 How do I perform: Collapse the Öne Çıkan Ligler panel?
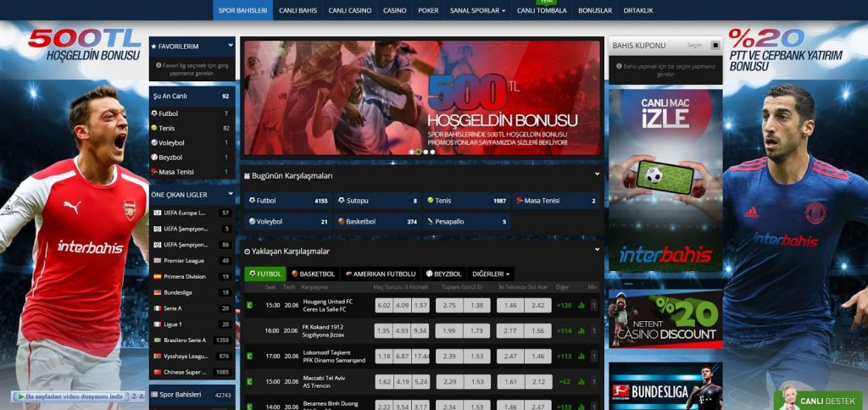231,195
